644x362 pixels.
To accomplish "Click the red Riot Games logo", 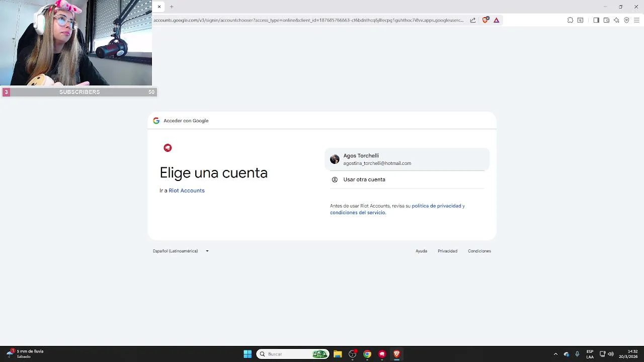I will 168,148.
